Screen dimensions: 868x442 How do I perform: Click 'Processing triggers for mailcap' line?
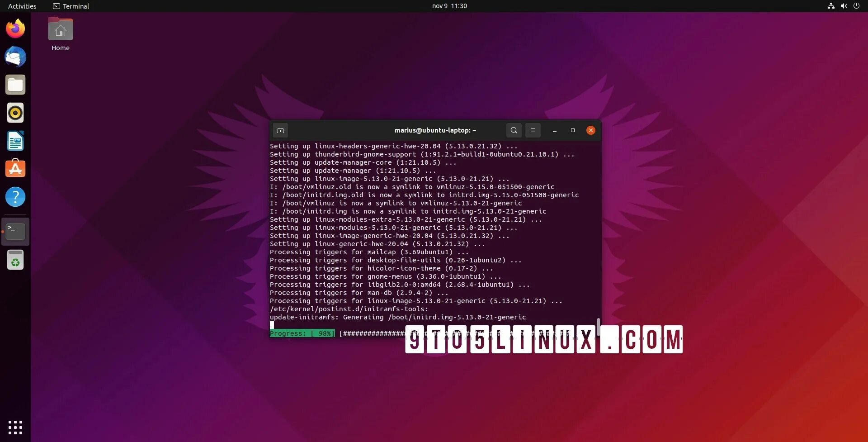(x=369, y=252)
